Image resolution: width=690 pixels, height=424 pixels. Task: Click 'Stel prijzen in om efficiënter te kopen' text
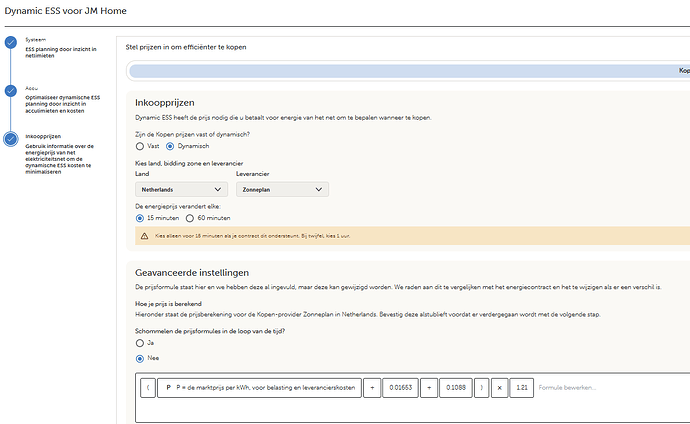tap(186, 47)
